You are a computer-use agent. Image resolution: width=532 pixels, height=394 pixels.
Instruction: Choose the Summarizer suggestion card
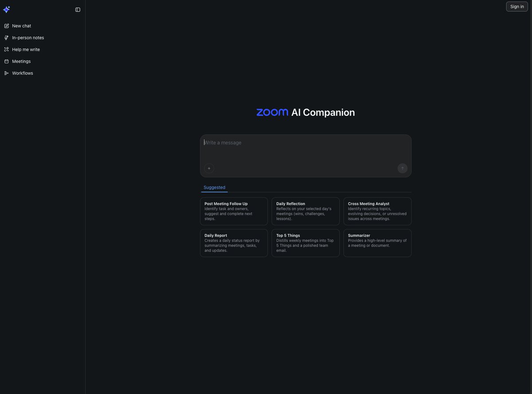(377, 243)
